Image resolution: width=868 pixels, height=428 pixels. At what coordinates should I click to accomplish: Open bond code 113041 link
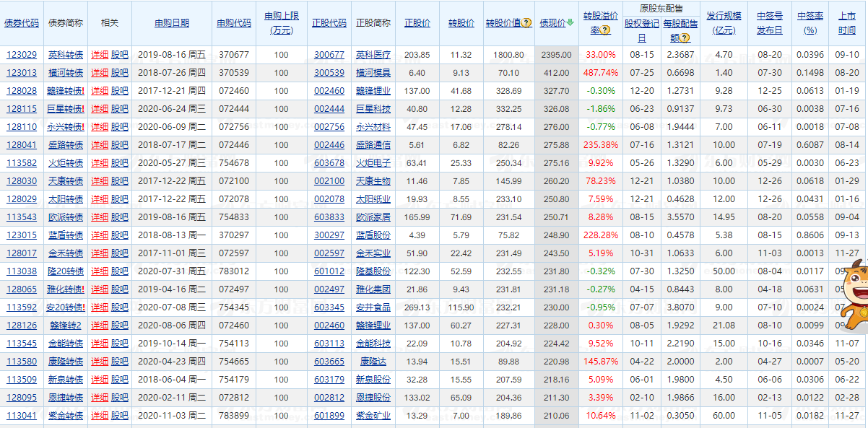tap(22, 416)
